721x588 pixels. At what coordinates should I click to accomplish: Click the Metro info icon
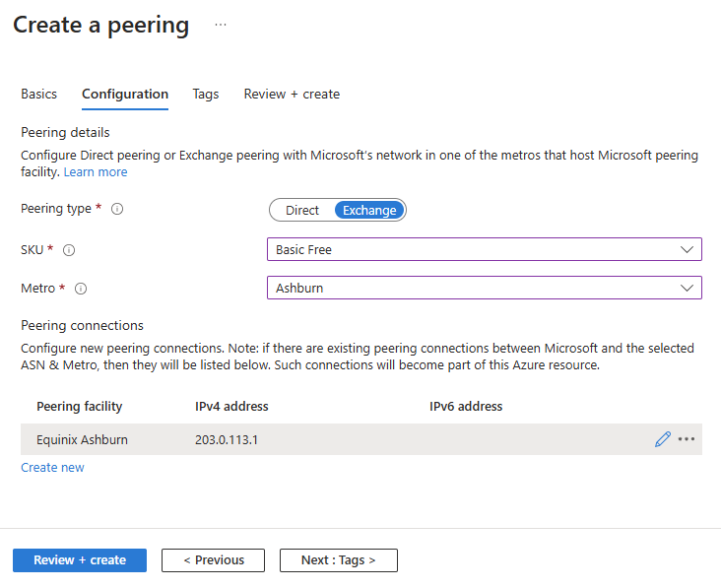pos(81,290)
